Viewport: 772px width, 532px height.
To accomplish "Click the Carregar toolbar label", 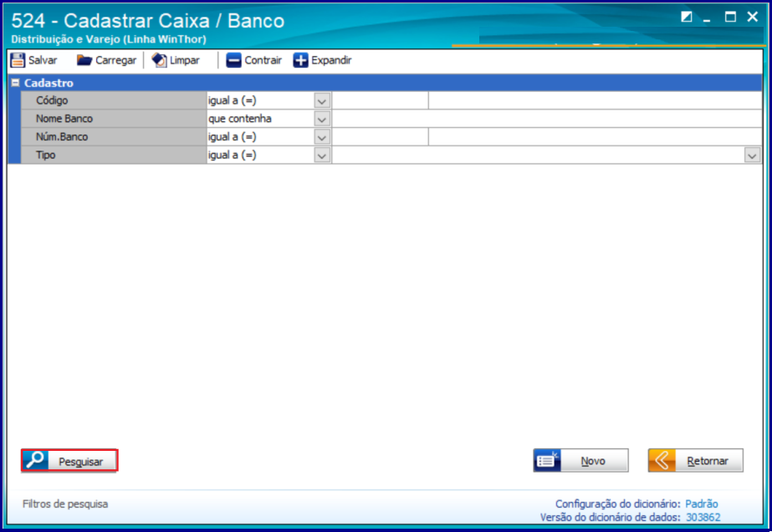I will pos(115,60).
